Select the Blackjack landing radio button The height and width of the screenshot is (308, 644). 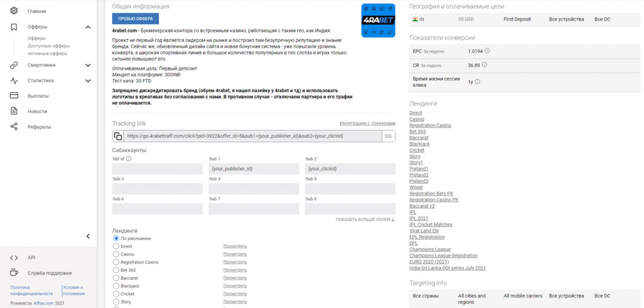click(x=116, y=286)
